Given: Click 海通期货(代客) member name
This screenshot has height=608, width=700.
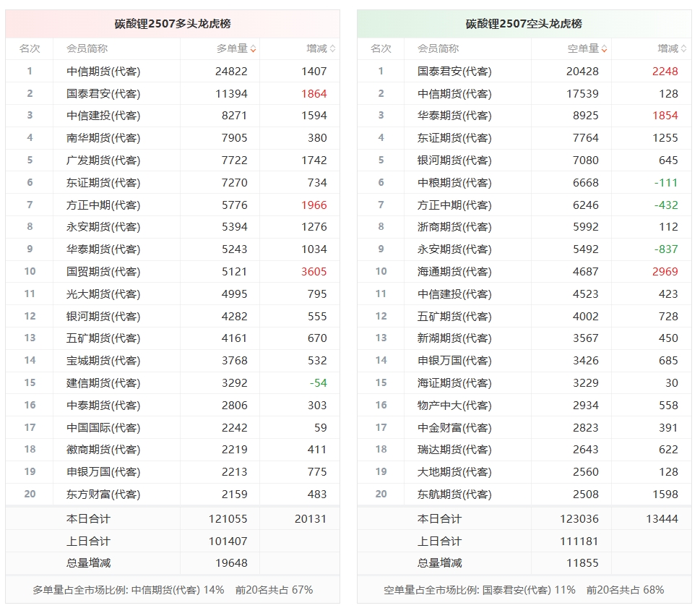Looking at the screenshot, I should pos(454,272).
